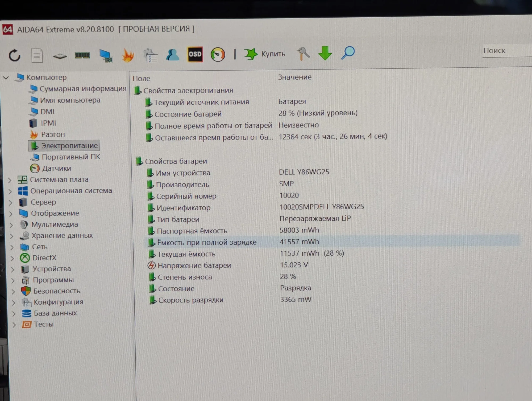
Task: Click the Refresh toolbar icon
Action: 15,55
